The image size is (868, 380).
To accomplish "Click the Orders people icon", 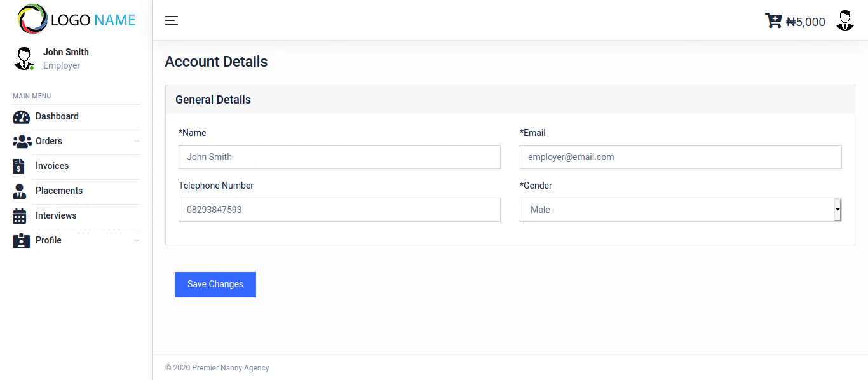I will (22, 142).
